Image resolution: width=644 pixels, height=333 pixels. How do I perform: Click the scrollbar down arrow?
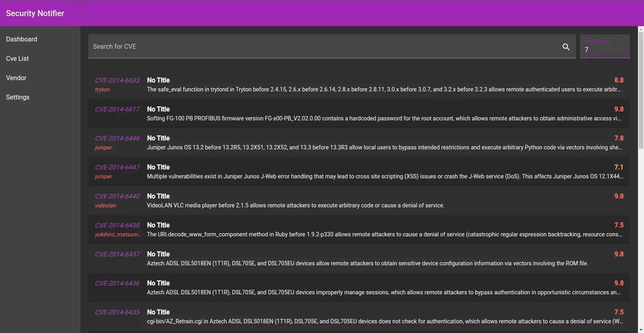(641, 330)
